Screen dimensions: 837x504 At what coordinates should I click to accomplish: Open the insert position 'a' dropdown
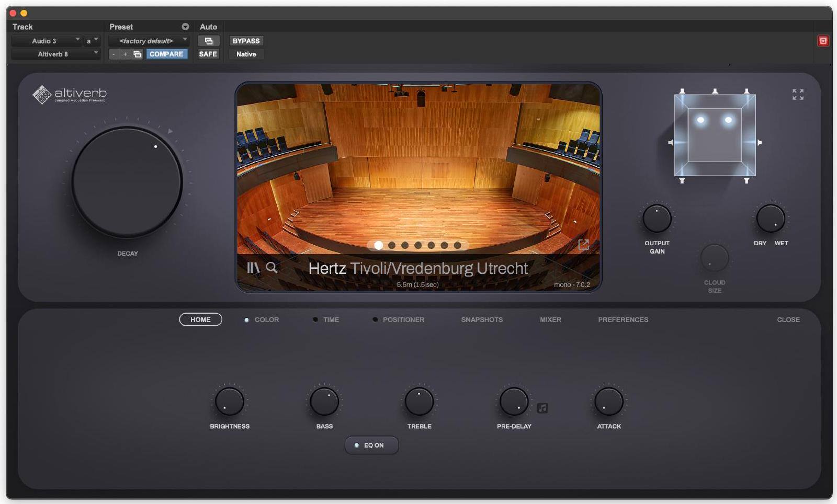click(92, 41)
